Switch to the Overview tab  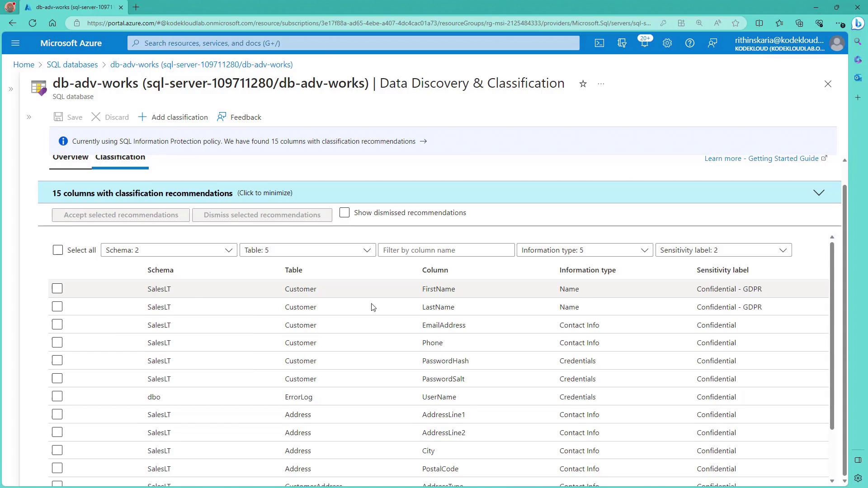point(71,157)
